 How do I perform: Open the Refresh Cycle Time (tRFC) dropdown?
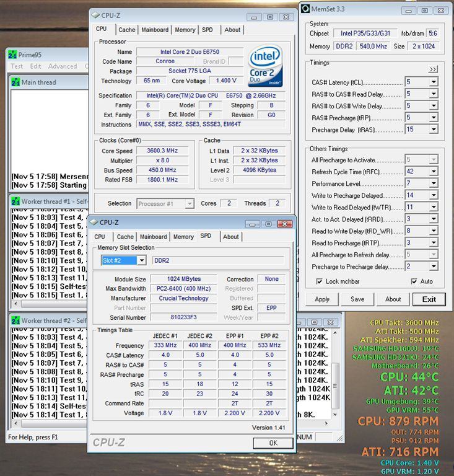[x=434, y=172]
